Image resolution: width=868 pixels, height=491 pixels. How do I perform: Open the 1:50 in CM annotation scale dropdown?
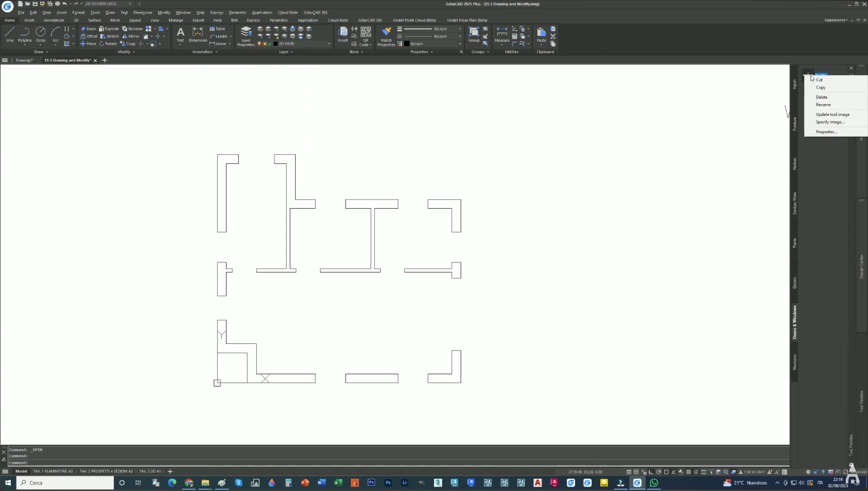(752, 472)
